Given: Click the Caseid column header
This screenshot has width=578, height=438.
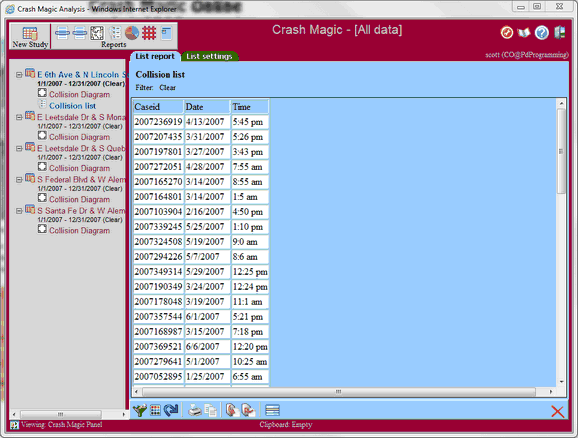Looking at the screenshot, I should coord(158,107).
